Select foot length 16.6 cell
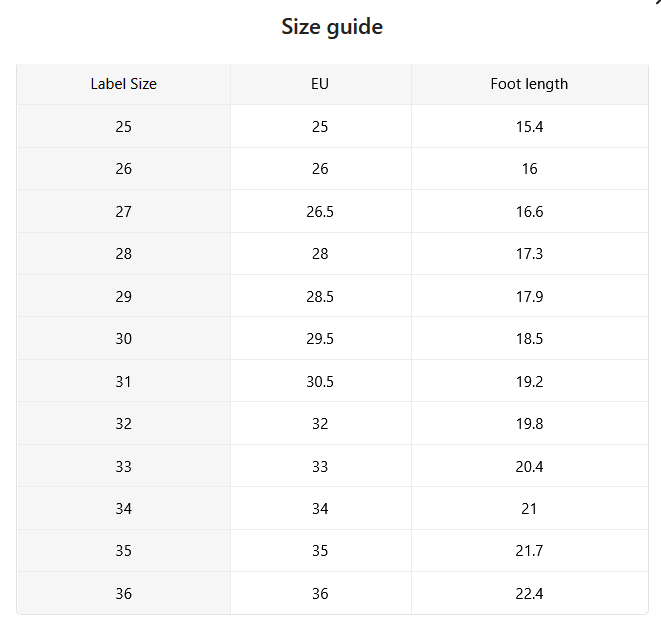 [529, 212]
